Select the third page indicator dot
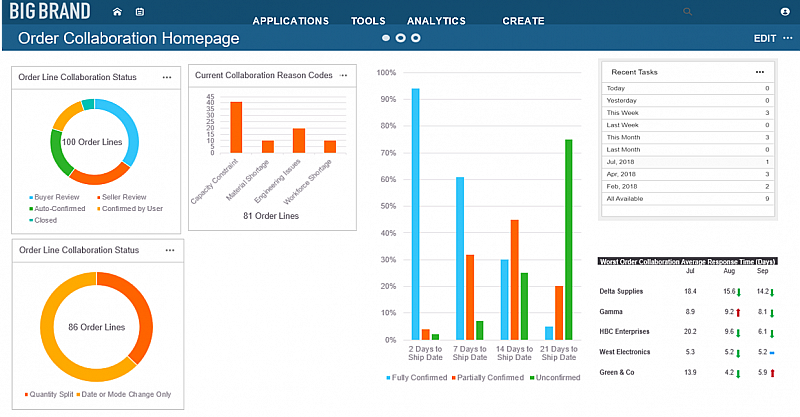The height and width of the screenshot is (417, 800). tap(415, 38)
